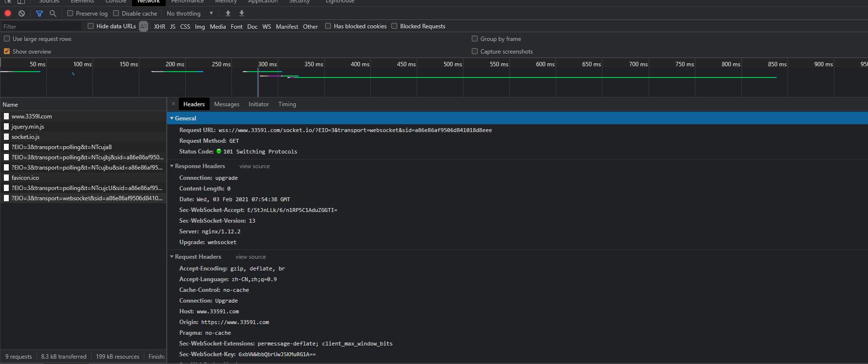
Task: Enable the Preserve log checkbox
Action: point(70,13)
